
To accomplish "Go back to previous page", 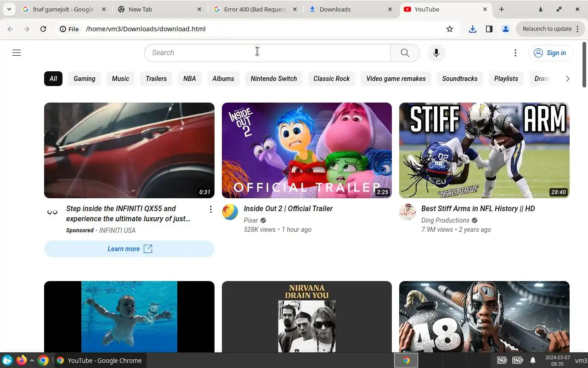I will [x=10, y=29].
